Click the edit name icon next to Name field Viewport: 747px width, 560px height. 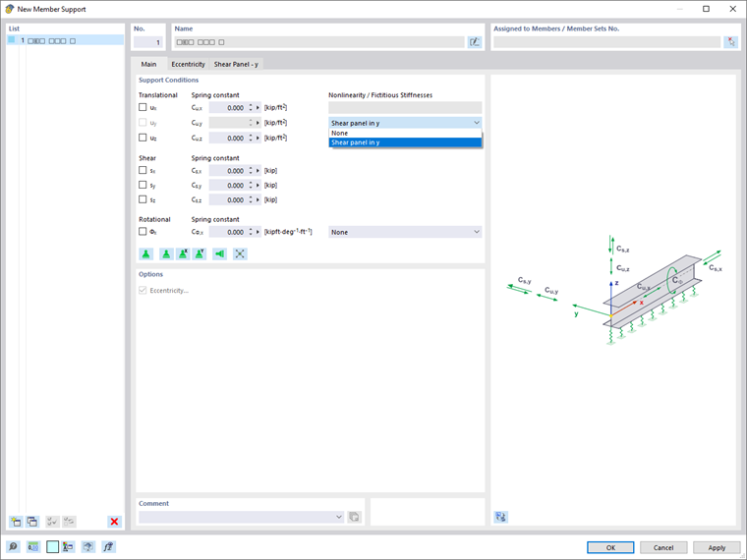click(475, 42)
